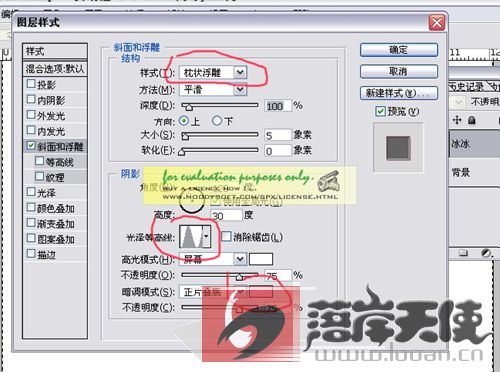The image size is (500, 372).
Task: Click the style preview square thumbnail
Action: click(398, 148)
